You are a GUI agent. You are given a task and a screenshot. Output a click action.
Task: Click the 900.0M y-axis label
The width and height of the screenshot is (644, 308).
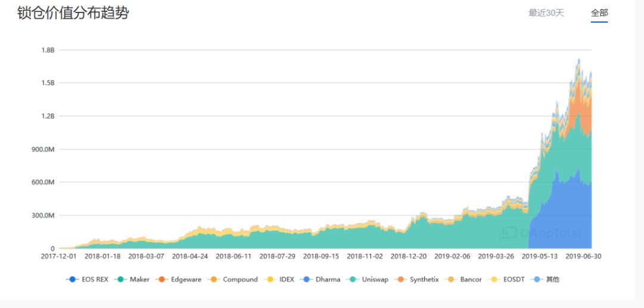pyautogui.click(x=43, y=150)
